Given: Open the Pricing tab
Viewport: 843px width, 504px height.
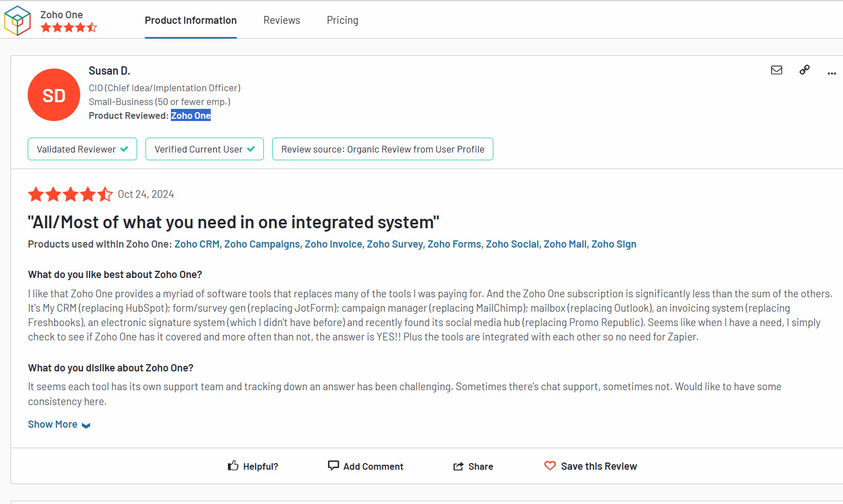Looking at the screenshot, I should click(342, 20).
